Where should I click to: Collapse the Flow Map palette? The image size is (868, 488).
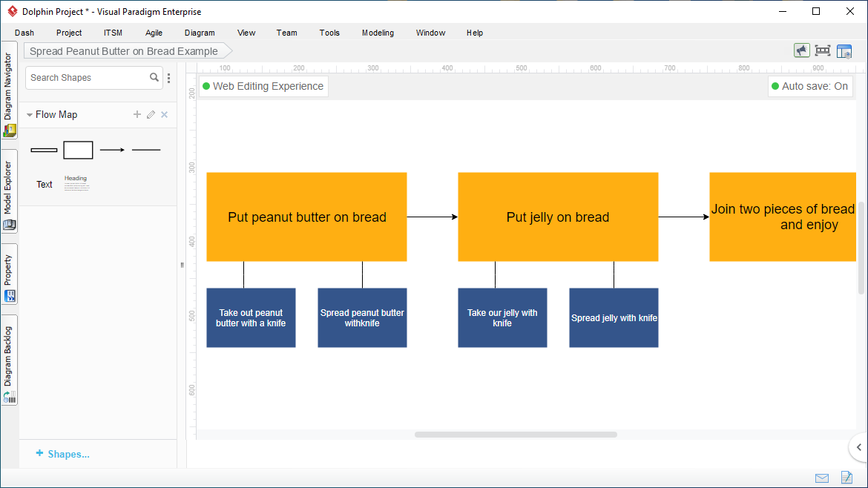click(30, 114)
